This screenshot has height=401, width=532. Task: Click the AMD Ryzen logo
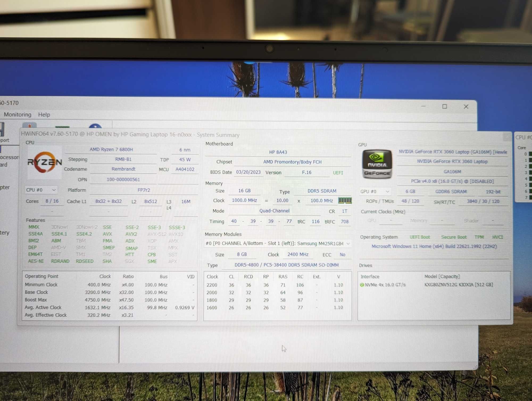(x=45, y=162)
